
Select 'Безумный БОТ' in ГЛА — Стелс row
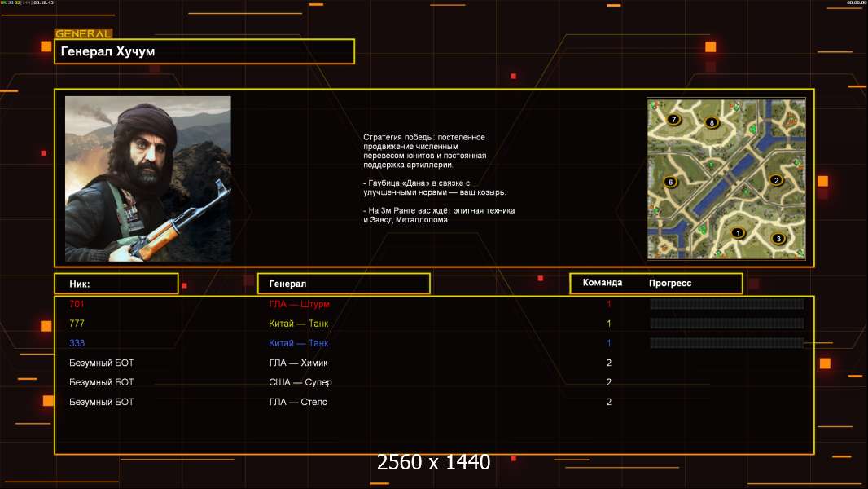pos(101,402)
